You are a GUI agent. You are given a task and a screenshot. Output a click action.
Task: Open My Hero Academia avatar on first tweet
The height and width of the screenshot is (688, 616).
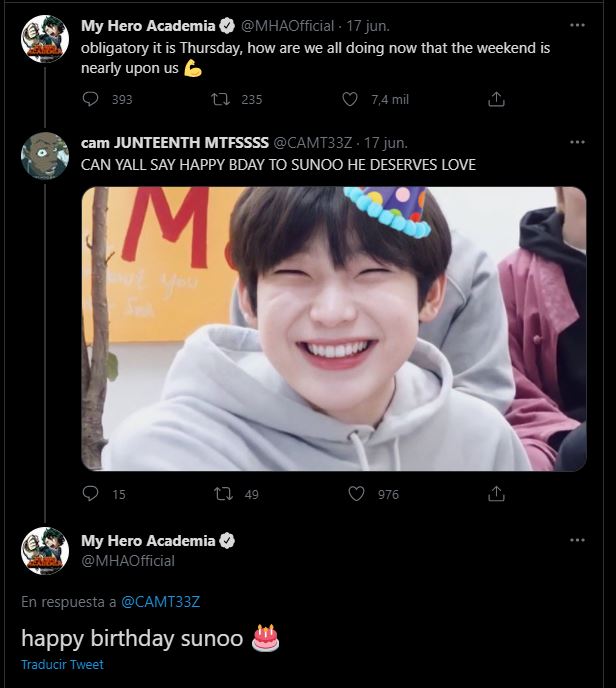tap(44, 40)
